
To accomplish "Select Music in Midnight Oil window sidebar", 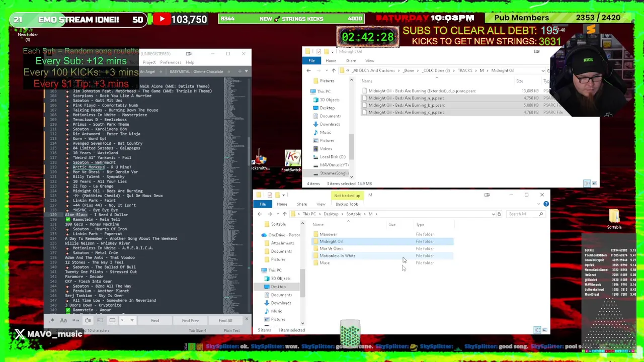I will (x=326, y=132).
